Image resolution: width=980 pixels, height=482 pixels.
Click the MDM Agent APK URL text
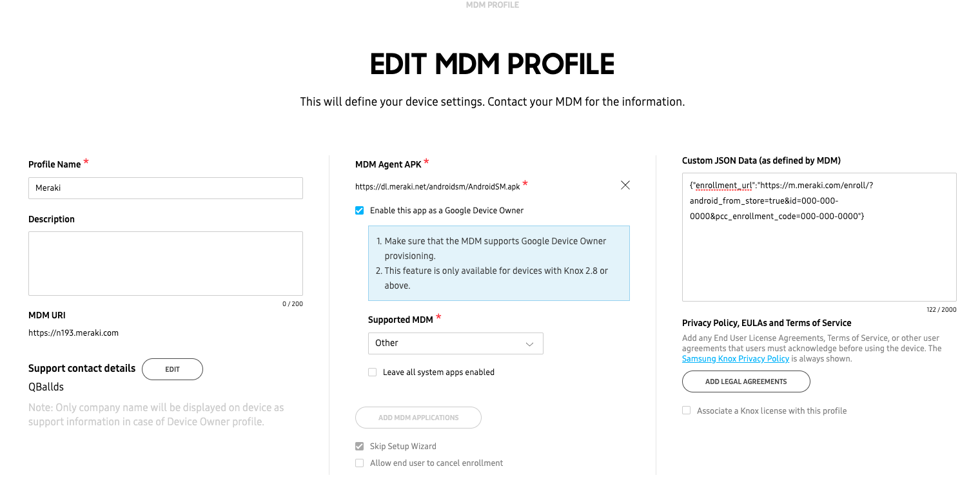coord(438,187)
